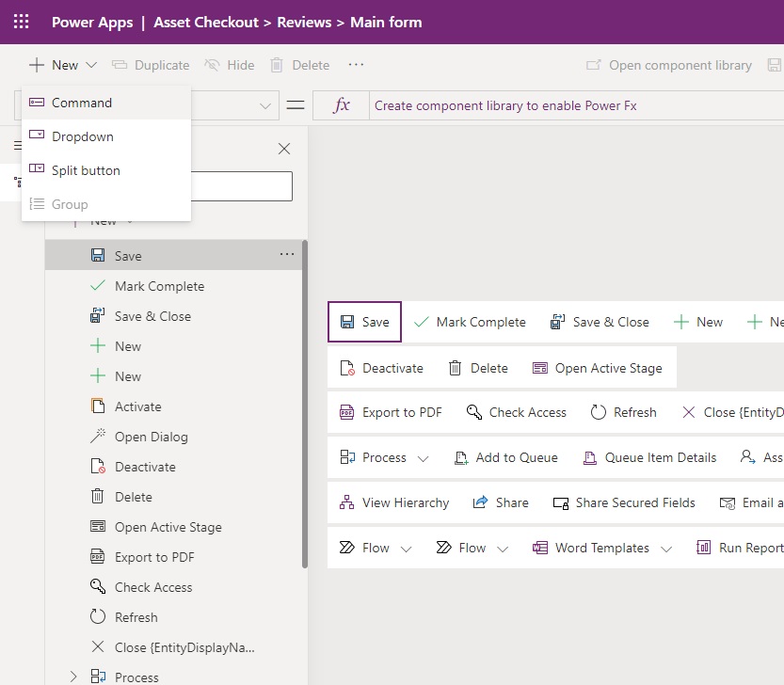Open ellipsis options for Save tree item
784x685 pixels.
287,254
